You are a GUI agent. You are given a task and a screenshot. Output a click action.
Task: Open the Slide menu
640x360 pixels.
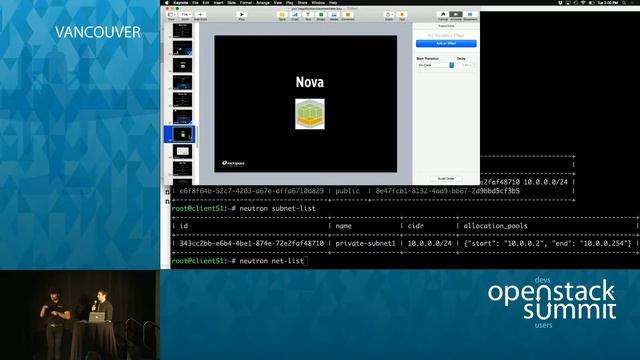point(231,2)
